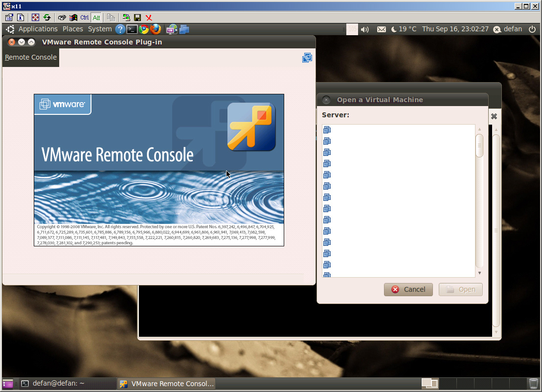
Task: Open VNC connection options icon
Action: click(x=9, y=17)
